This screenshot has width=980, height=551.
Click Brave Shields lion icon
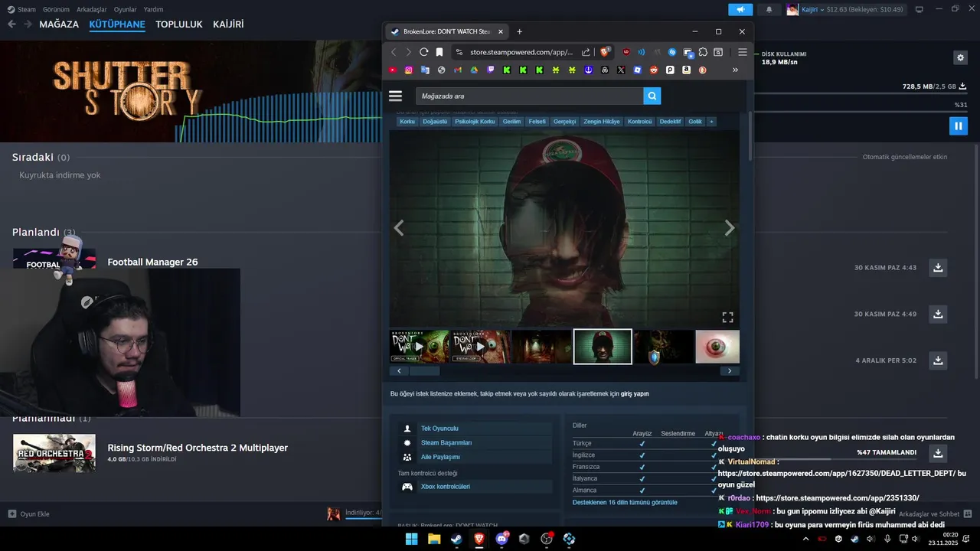pos(605,52)
